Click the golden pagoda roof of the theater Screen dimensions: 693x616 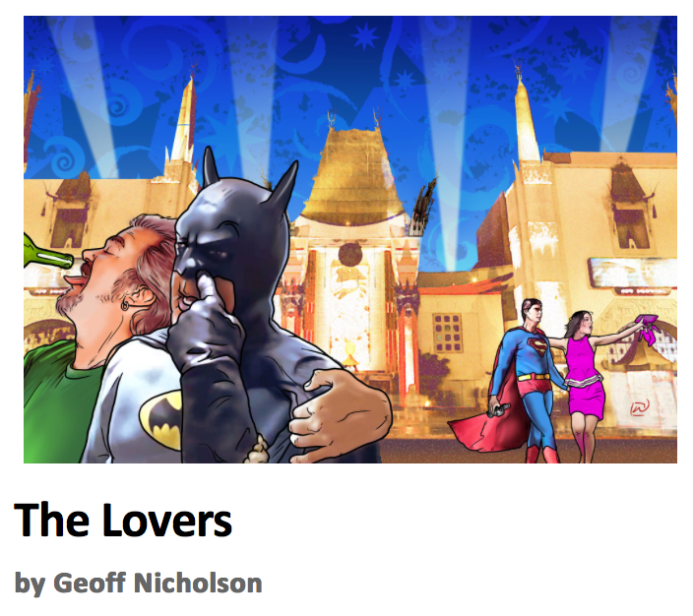coord(352,177)
